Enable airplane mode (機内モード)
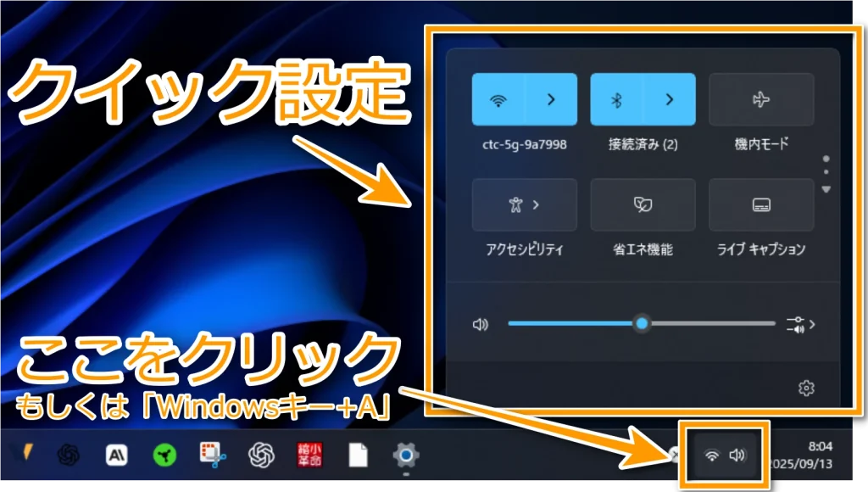 point(761,100)
